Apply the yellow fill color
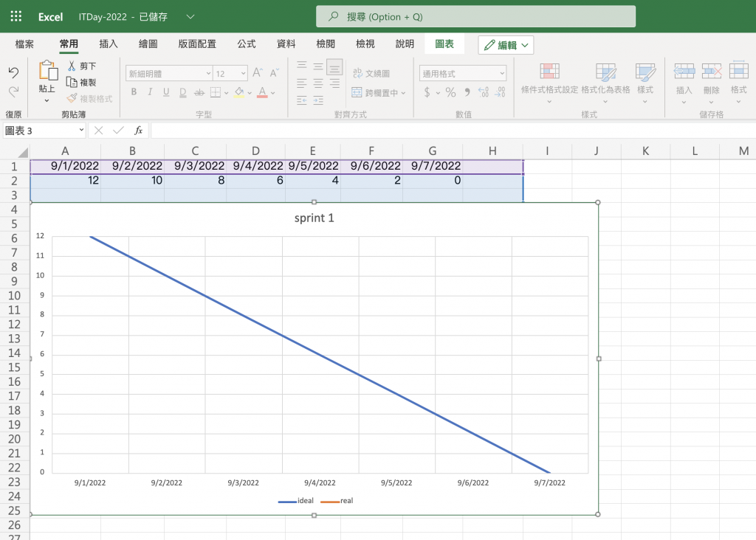756x540 pixels. [x=239, y=92]
